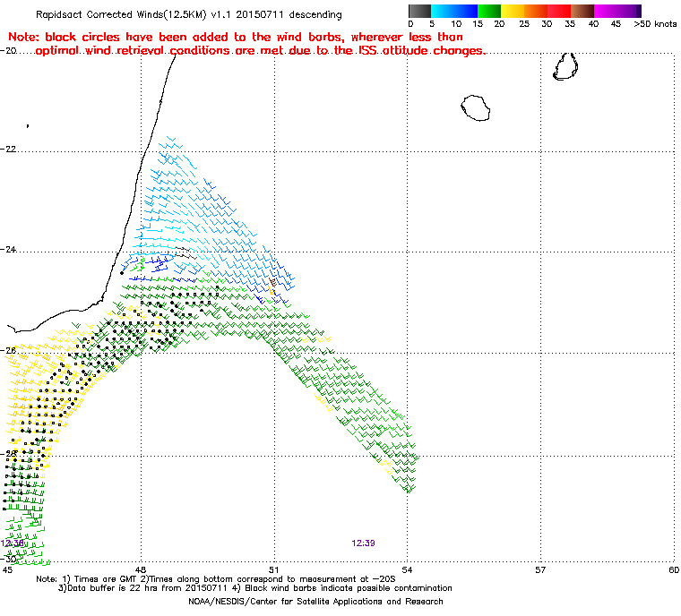
Task: Click the '10' legend tick label
Action: pos(456,24)
